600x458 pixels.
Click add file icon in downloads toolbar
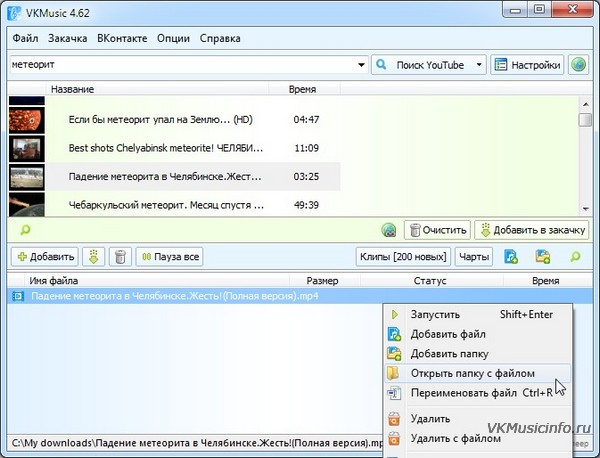(x=511, y=257)
